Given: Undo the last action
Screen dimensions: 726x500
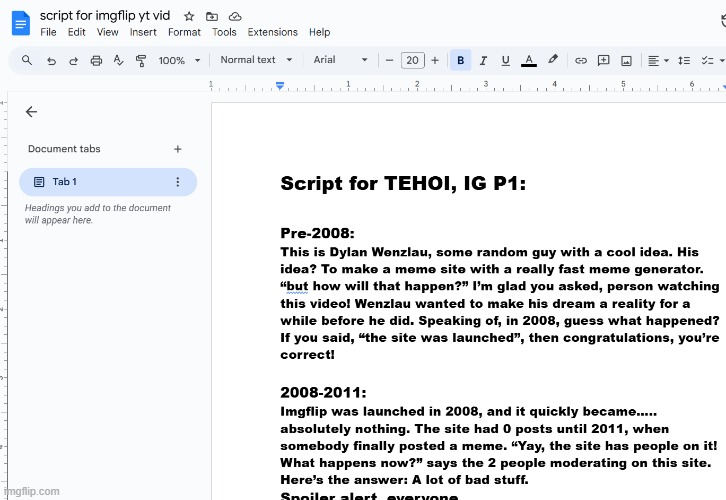Looking at the screenshot, I should (51, 61).
